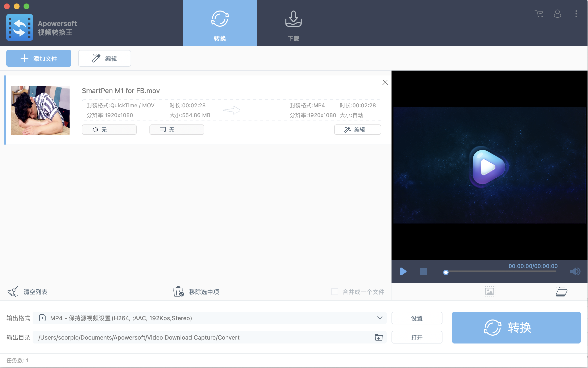Enable the 合并成一个文件 checkbox
The image size is (588, 368).
point(334,292)
